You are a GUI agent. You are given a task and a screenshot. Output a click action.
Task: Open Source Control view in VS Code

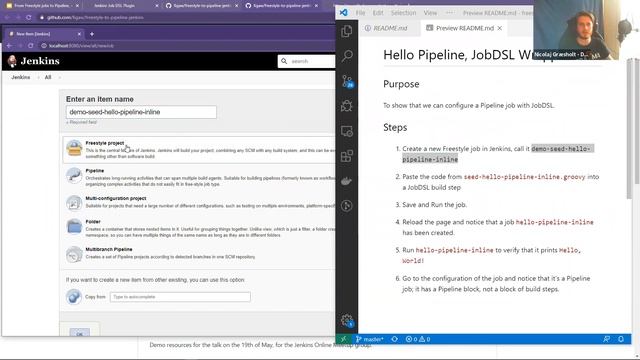point(347,81)
